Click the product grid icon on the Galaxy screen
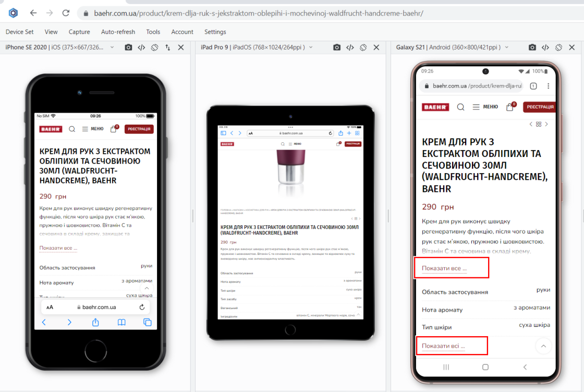 (539, 125)
